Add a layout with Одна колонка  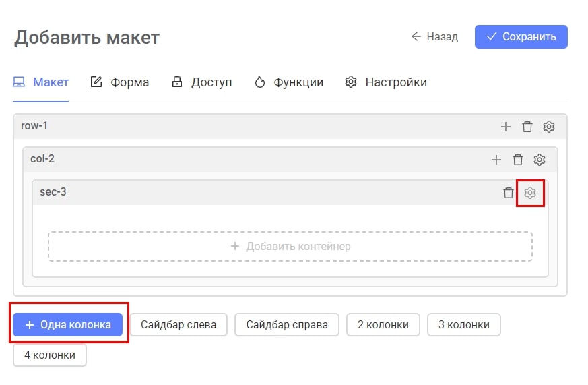[x=68, y=324]
